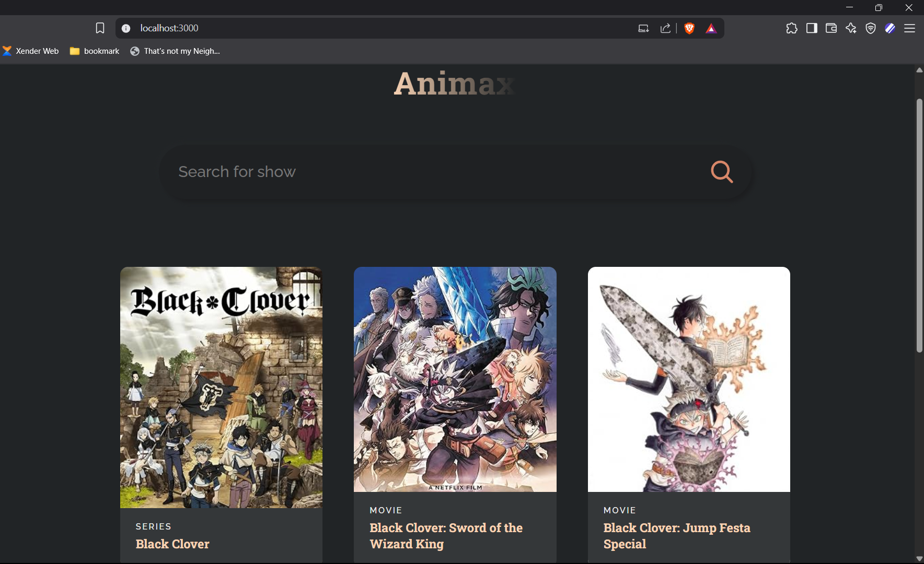
Task: Open "That's not my Neigh..." bookmark
Action: [x=175, y=51]
